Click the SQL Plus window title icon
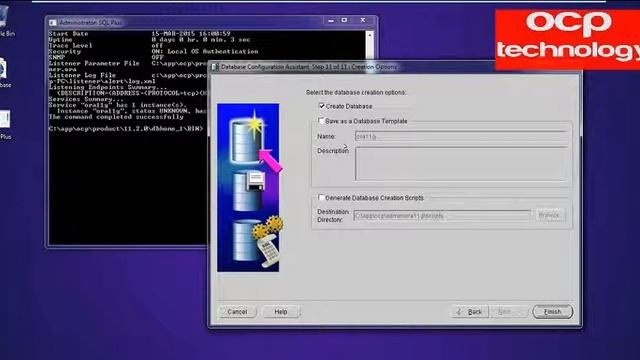This screenshot has width=640, height=360. coord(53,23)
